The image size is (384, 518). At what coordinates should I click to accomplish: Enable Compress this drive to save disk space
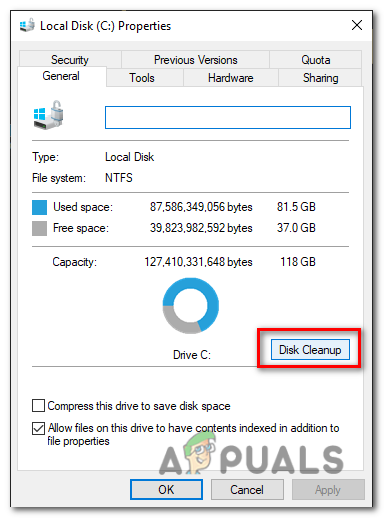[x=38, y=406]
